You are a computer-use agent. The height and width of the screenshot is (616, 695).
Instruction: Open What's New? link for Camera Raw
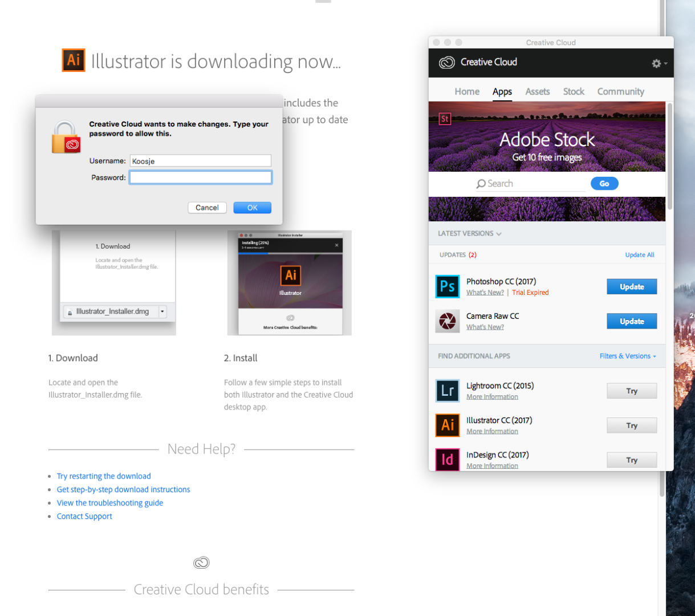point(485,327)
